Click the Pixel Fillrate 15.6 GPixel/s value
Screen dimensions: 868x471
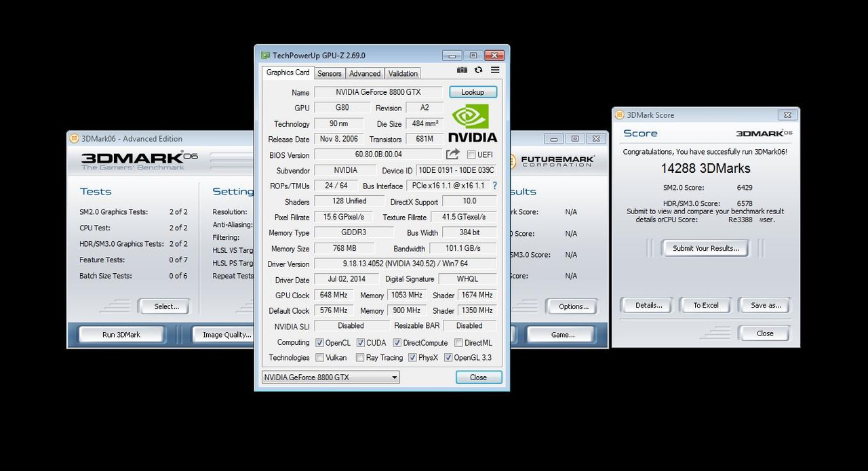[x=344, y=217]
